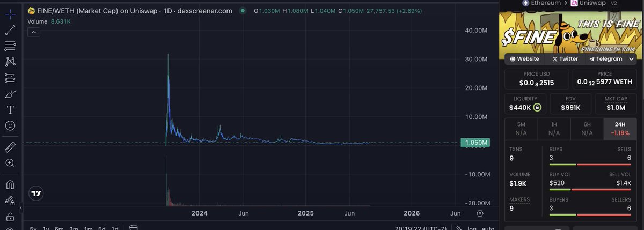644x230 pixels.
Task: Select the crosshair cursor tool
Action: click(10, 14)
